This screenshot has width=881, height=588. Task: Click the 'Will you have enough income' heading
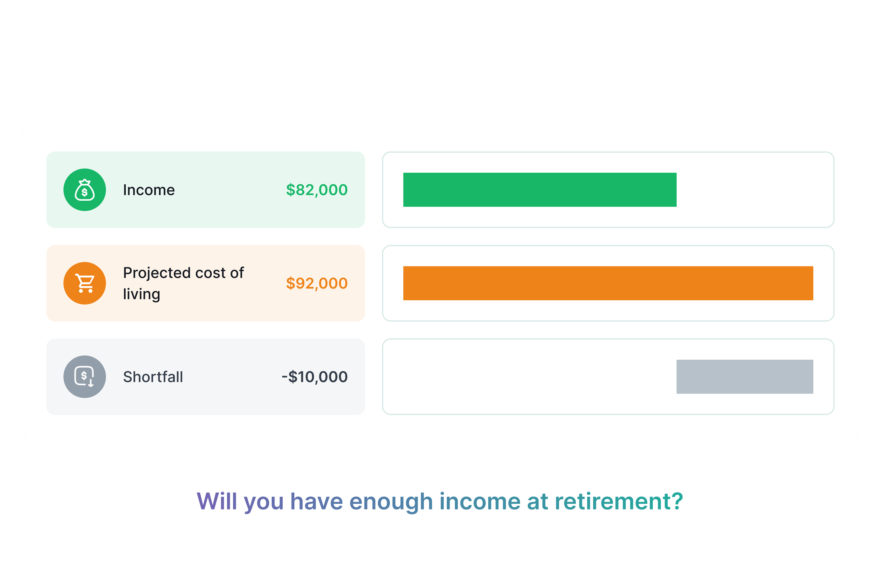pyautogui.click(x=440, y=502)
